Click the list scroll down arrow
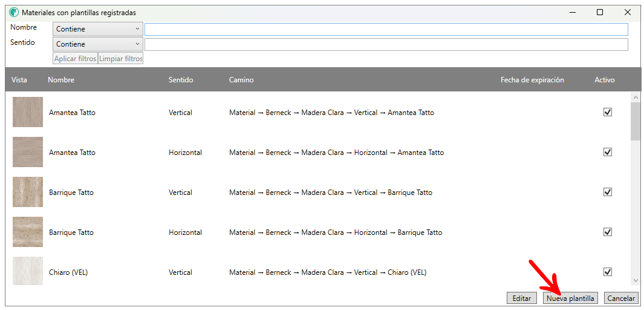 (636, 280)
